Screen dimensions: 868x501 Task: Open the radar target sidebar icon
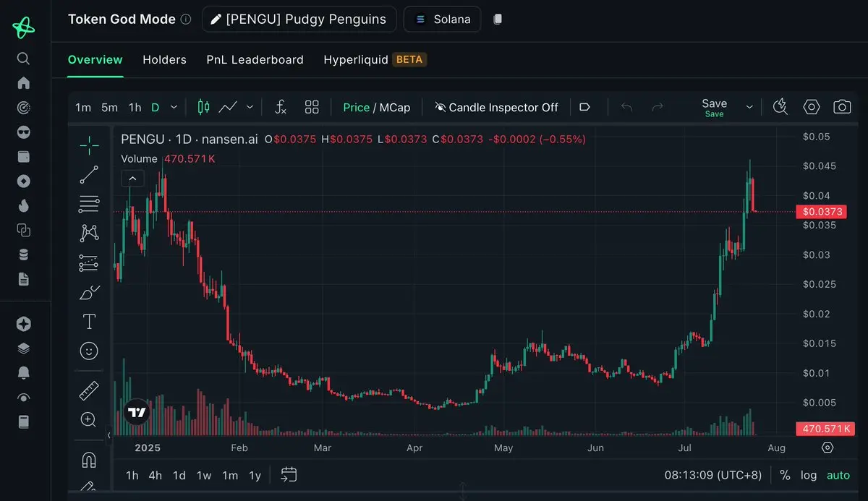point(23,108)
